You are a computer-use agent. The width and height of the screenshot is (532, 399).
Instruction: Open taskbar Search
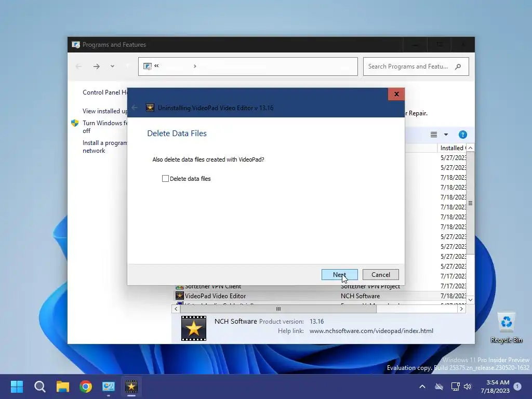coord(39,387)
